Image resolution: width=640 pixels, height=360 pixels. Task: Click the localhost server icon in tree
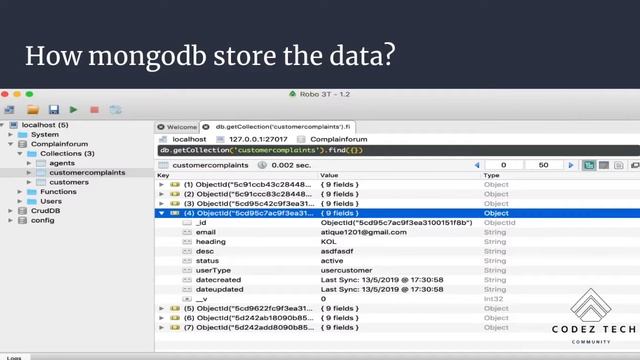(13, 125)
